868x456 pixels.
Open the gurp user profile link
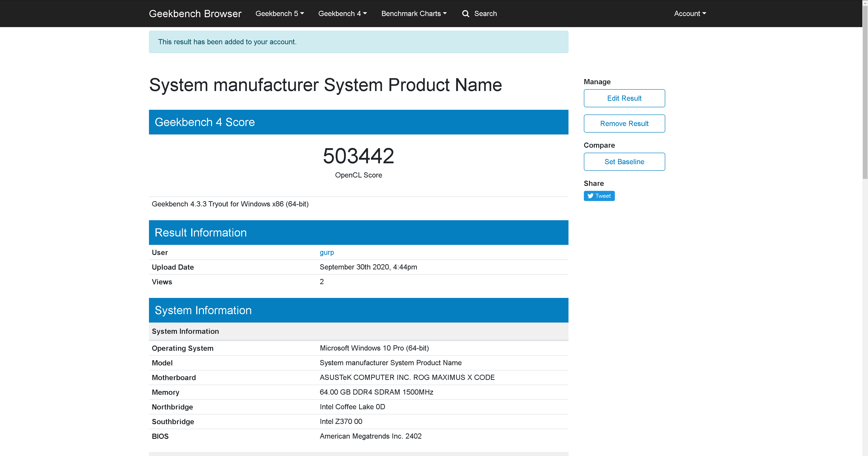(x=326, y=252)
